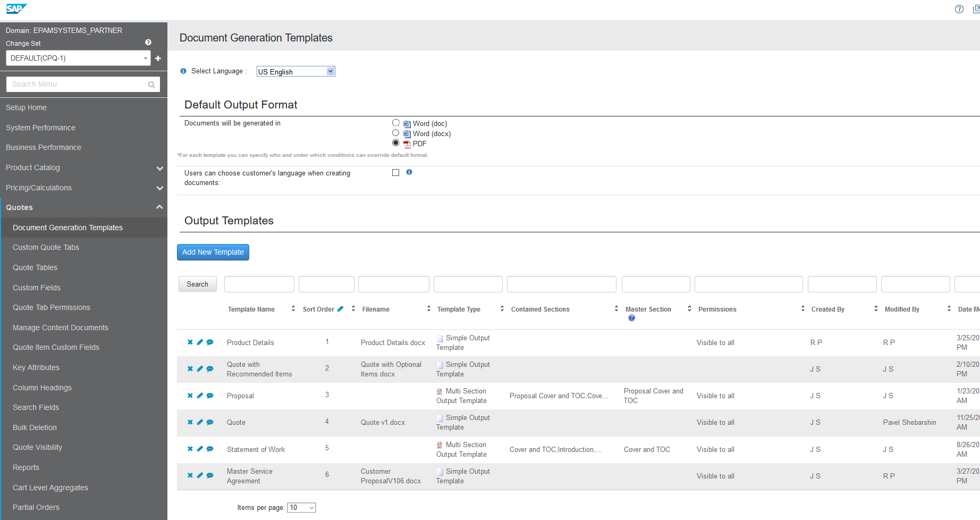Delete the Master Service Agreement template

pyautogui.click(x=190, y=475)
